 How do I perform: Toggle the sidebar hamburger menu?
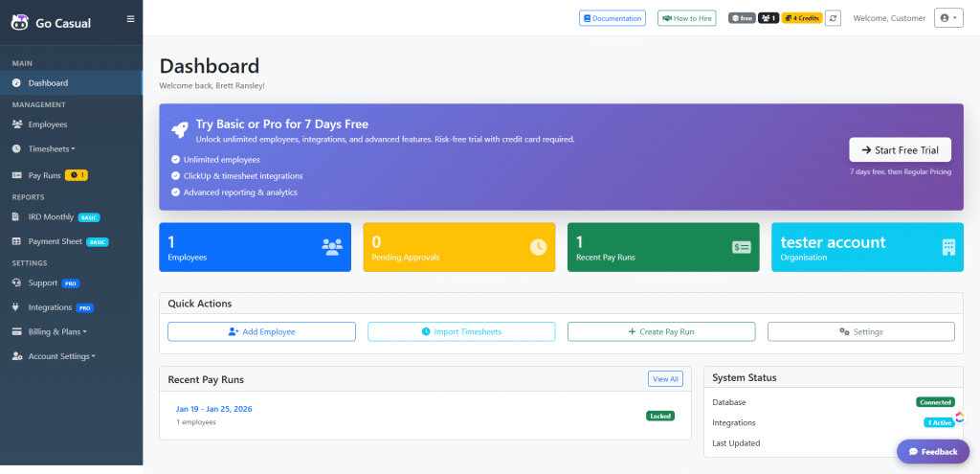(130, 18)
